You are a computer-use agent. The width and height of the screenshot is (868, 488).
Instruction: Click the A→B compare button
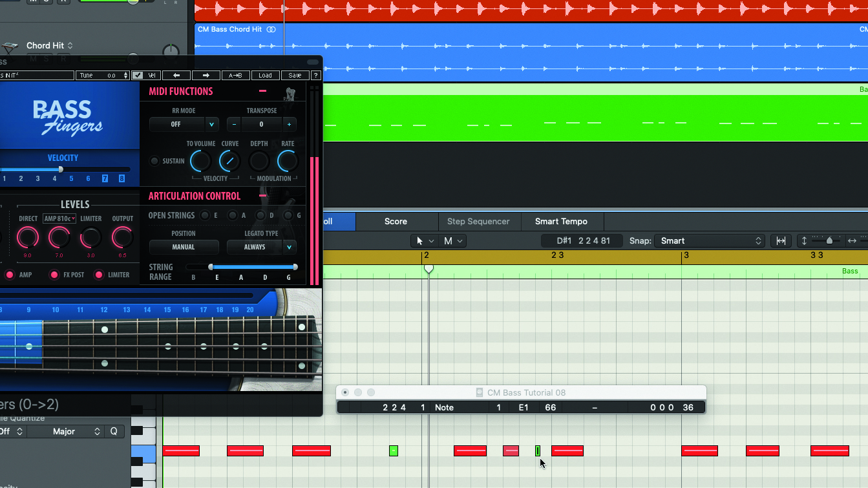click(235, 76)
